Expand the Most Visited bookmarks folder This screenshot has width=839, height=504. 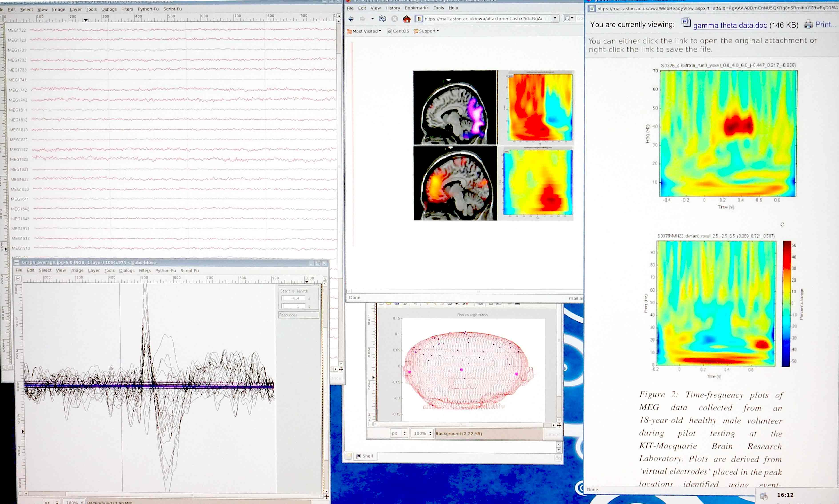[364, 31]
